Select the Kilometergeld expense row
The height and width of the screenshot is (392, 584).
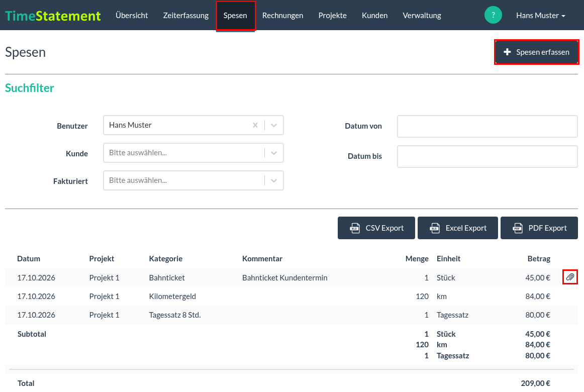pyautogui.click(x=291, y=297)
